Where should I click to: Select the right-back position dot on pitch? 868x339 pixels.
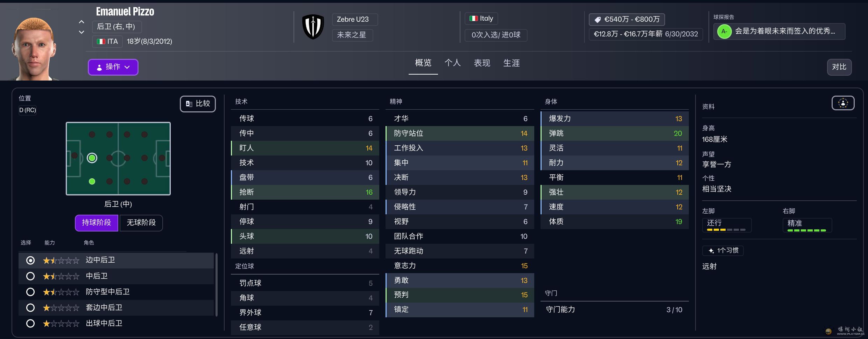click(x=92, y=181)
